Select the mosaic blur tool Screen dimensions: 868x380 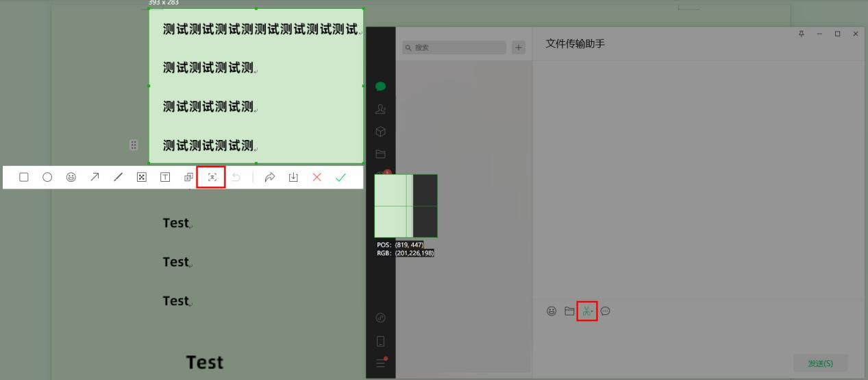point(141,177)
